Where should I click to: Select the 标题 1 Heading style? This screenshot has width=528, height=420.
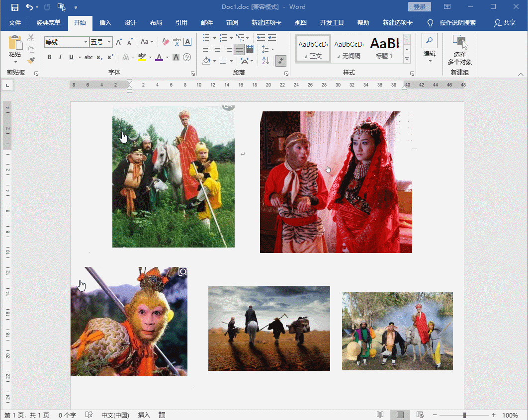pos(384,49)
